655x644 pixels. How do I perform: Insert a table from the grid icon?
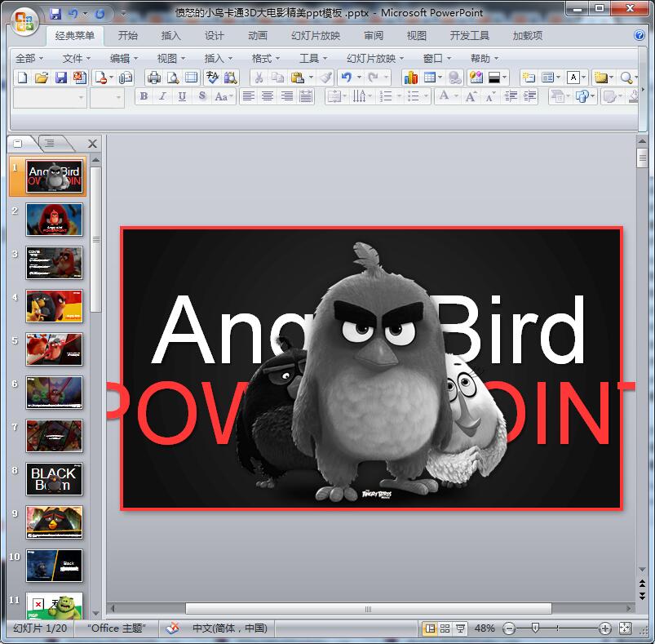pyautogui.click(x=429, y=78)
